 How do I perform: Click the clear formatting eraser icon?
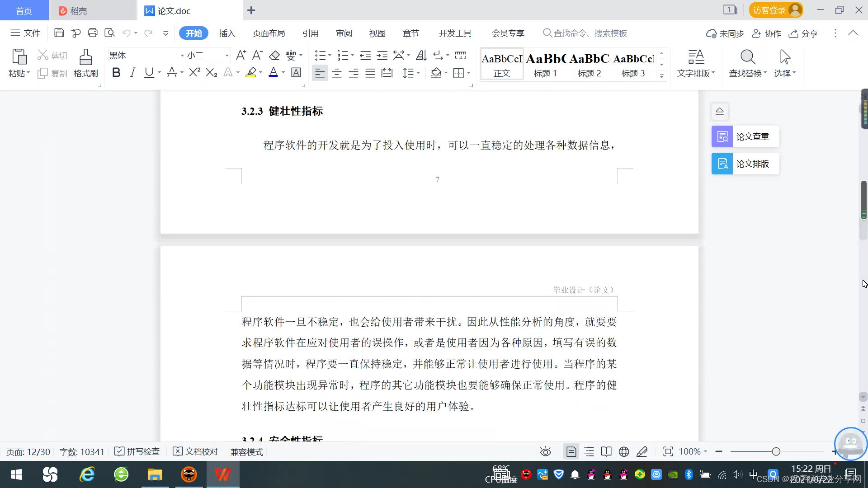[x=274, y=56]
